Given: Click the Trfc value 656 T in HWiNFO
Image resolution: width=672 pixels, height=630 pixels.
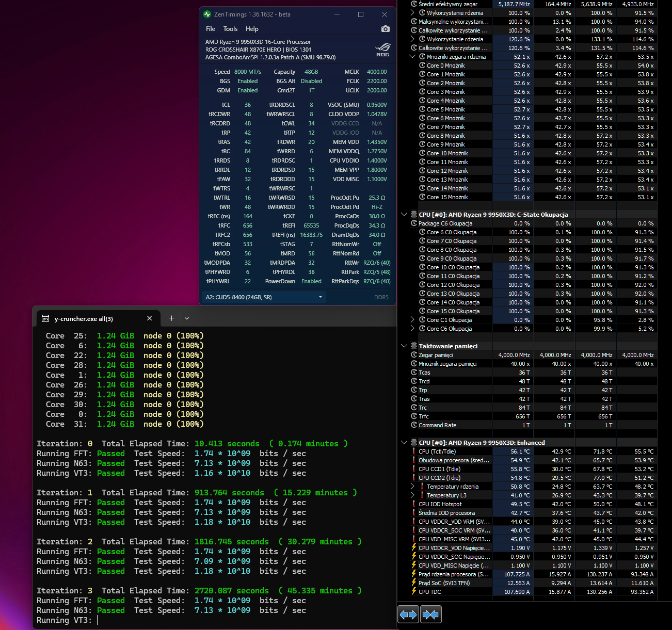Looking at the screenshot, I should [523, 416].
